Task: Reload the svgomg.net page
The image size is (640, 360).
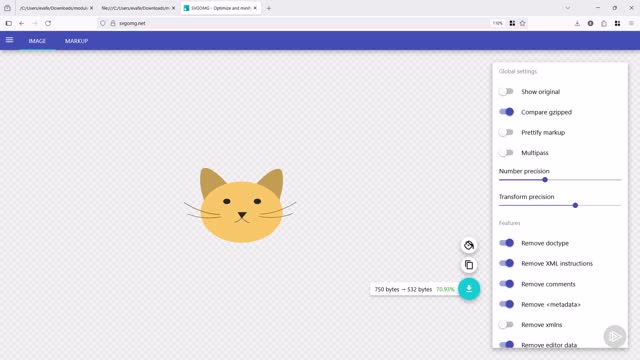Action: pos(48,23)
